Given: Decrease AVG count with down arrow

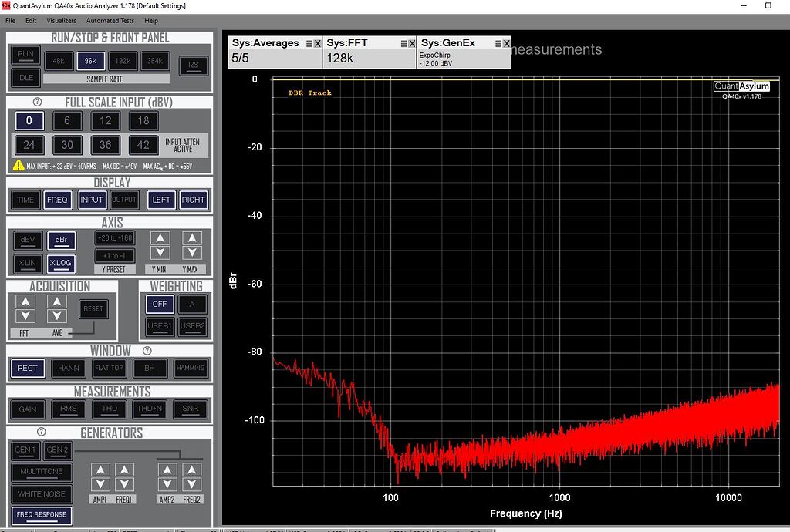Looking at the screenshot, I should 57,316.
